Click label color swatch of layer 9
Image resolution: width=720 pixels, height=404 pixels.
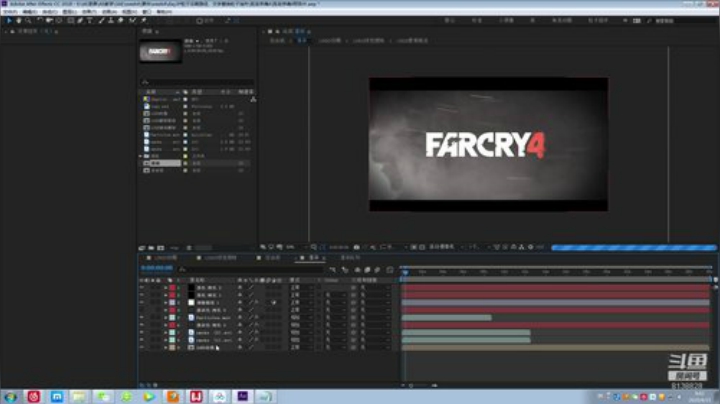[172, 348]
